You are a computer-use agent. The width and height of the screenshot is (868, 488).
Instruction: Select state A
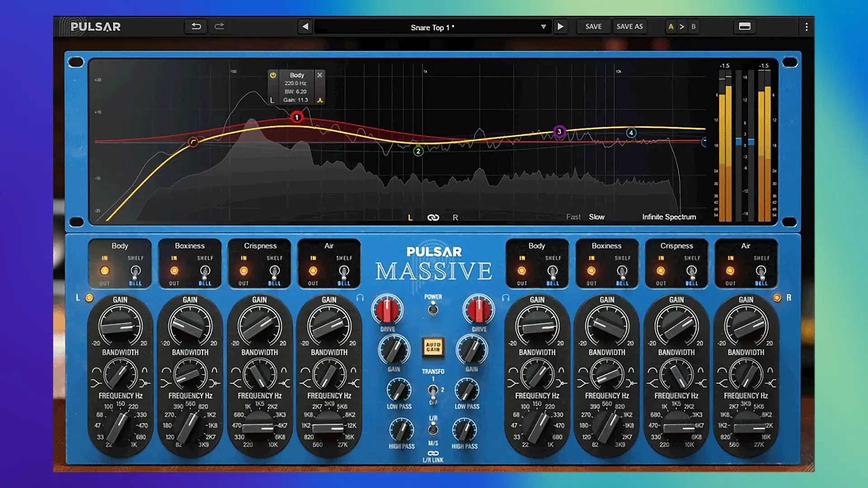pyautogui.click(x=671, y=27)
